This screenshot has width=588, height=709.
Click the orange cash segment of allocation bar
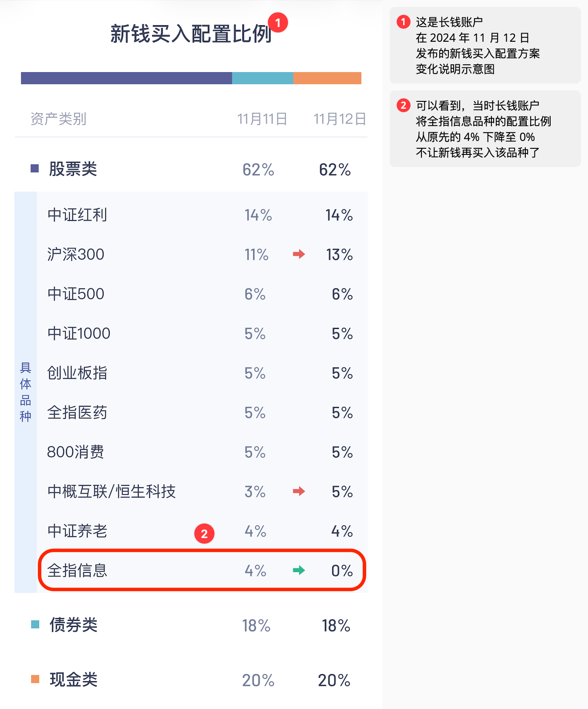tap(327, 78)
